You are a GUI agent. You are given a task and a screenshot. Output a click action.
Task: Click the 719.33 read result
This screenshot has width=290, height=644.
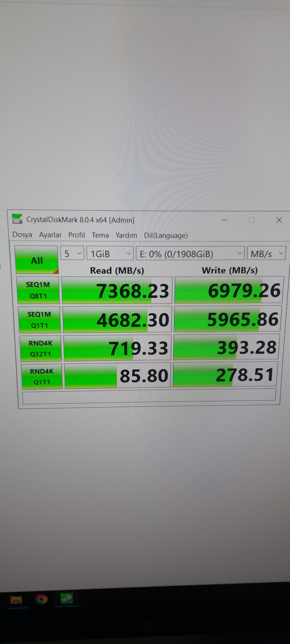coord(117,348)
